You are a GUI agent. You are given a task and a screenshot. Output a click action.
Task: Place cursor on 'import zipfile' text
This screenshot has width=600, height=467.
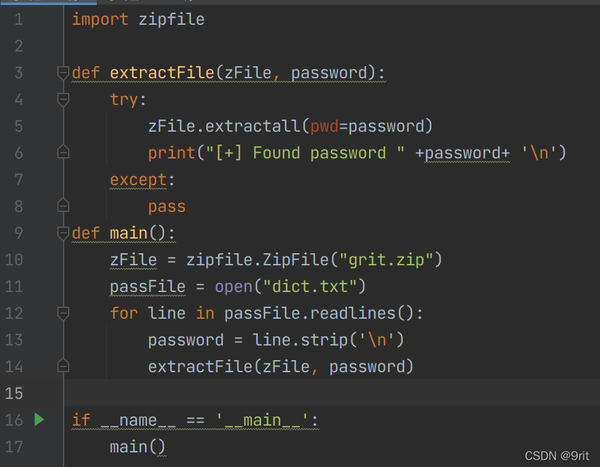(138, 19)
